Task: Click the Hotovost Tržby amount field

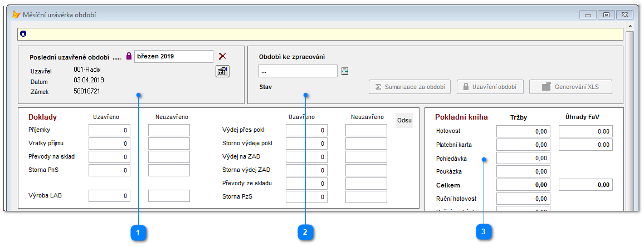Action: pos(523,131)
